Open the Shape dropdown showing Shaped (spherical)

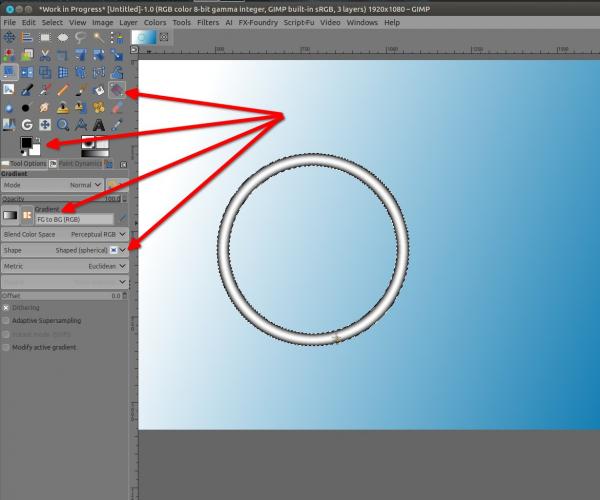(65, 250)
